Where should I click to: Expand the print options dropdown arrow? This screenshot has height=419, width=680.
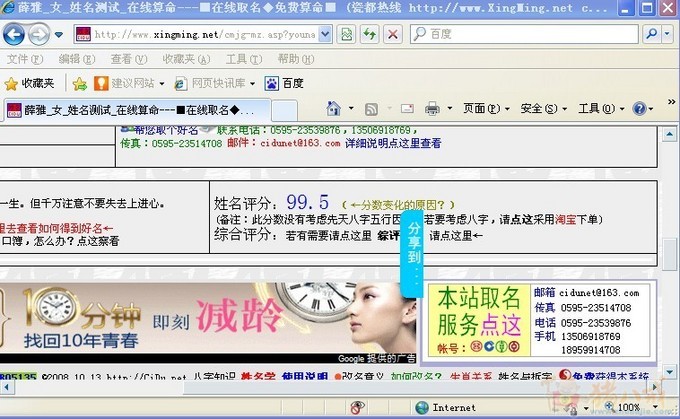point(450,108)
